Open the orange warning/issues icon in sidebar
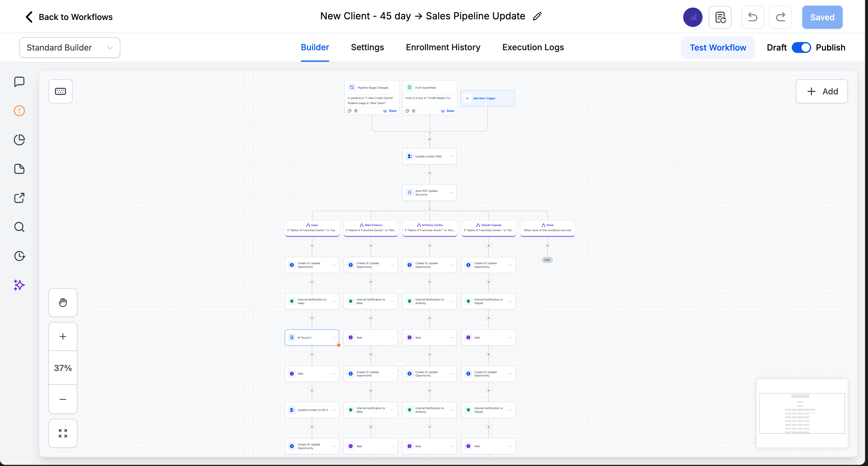This screenshot has width=868, height=466. coord(19,110)
